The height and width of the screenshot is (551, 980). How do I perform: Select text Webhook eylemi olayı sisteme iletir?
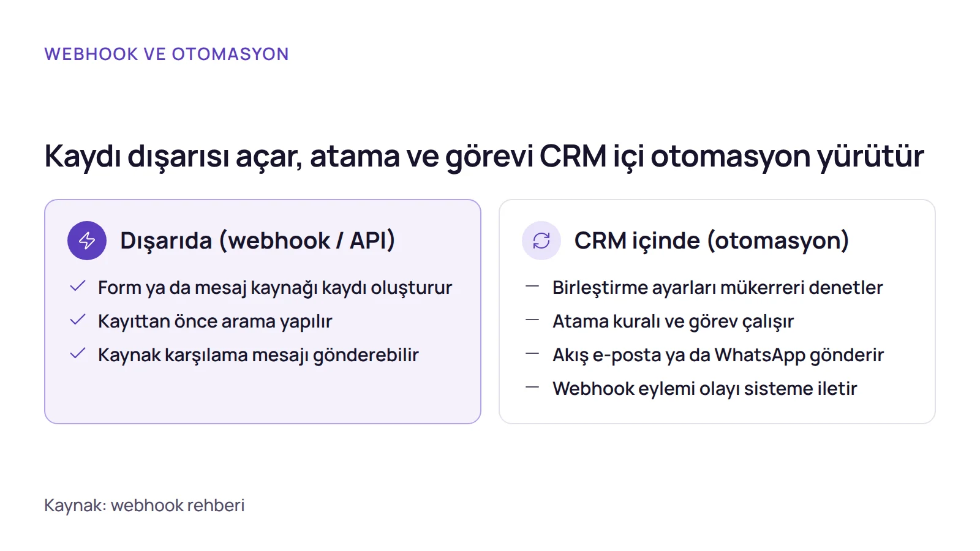[x=705, y=389]
